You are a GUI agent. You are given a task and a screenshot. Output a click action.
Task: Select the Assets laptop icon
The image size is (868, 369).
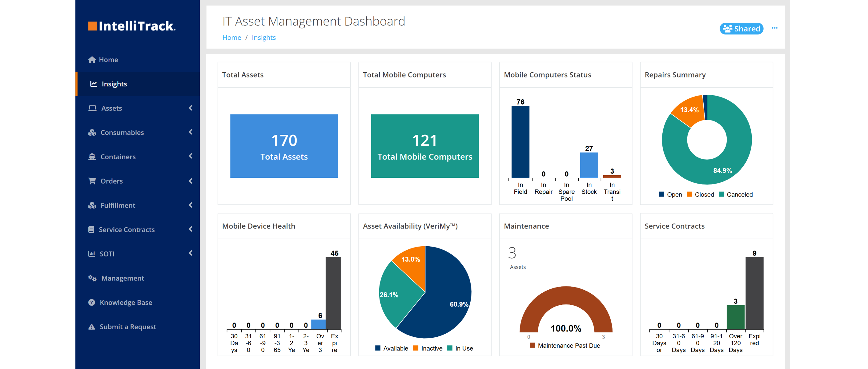pyautogui.click(x=92, y=108)
